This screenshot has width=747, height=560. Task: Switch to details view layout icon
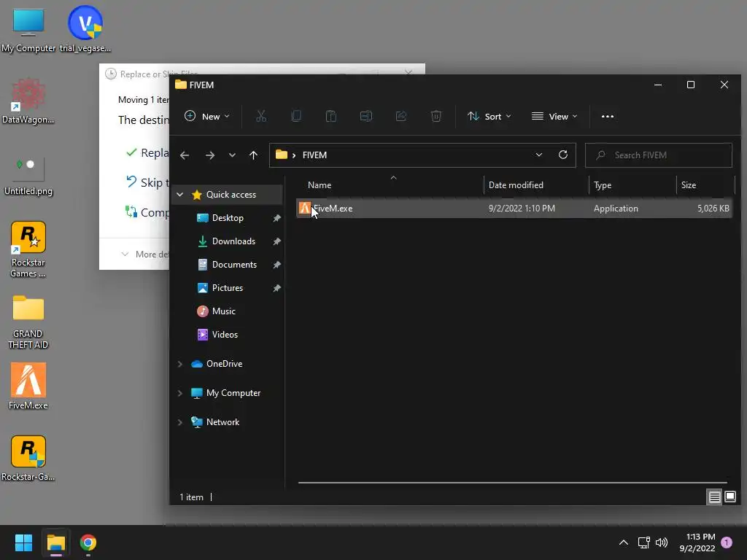(714, 497)
